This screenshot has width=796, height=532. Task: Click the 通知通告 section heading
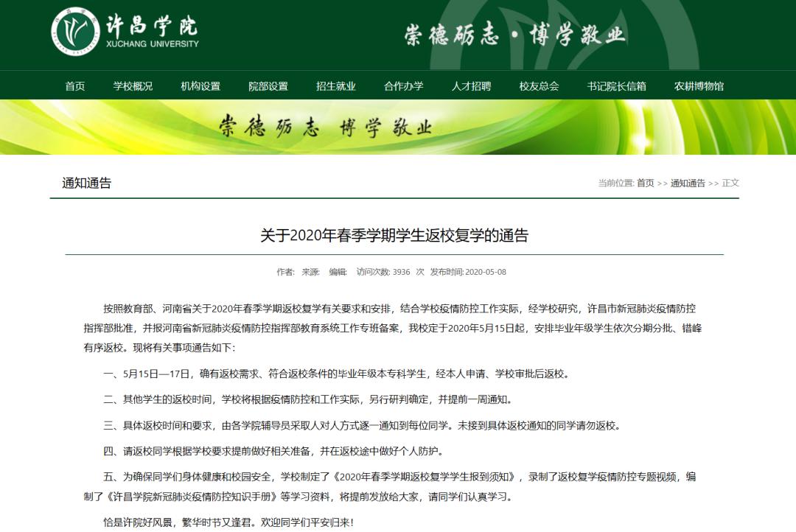(x=86, y=183)
